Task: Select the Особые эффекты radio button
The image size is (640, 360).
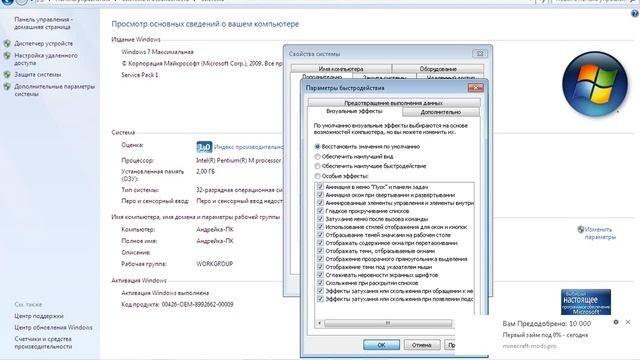Action: [x=317, y=176]
